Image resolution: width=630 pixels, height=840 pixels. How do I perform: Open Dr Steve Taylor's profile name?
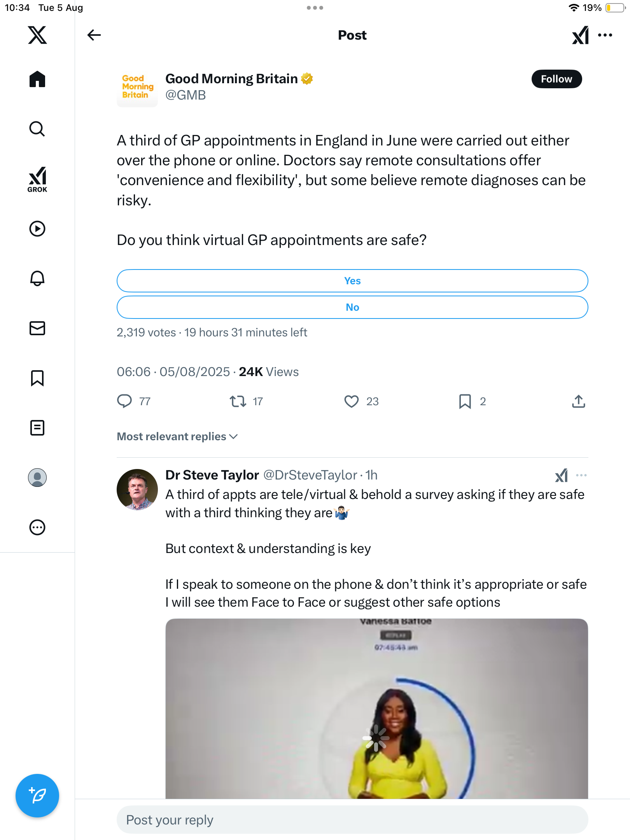pos(212,475)
